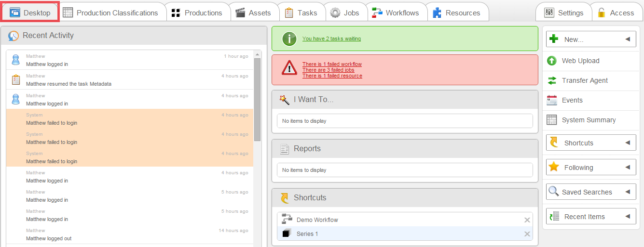Viewport: 644px width, 247px height.
Task: Go to the Settings tab
Action: 564,13
